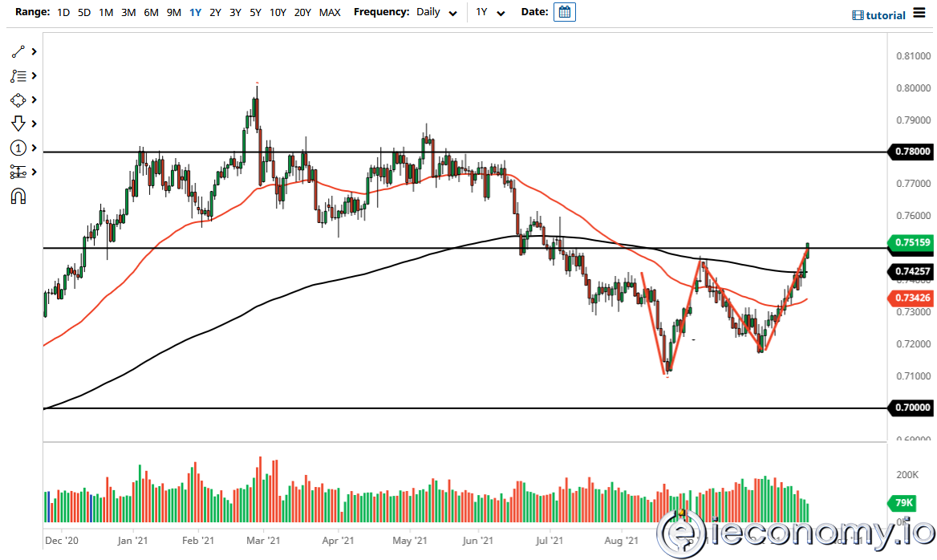Select the numbered annotation tool

(18, 148)
